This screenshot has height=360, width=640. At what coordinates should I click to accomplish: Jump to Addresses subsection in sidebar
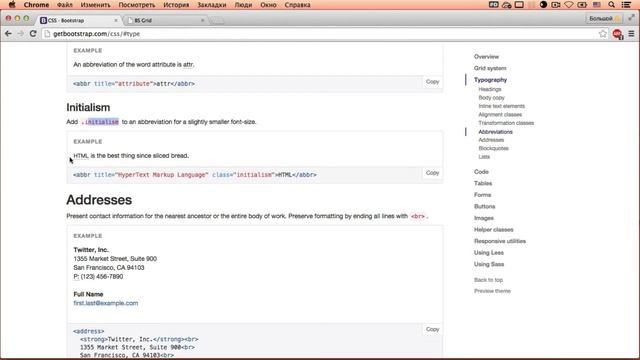[x=491, y=140]
